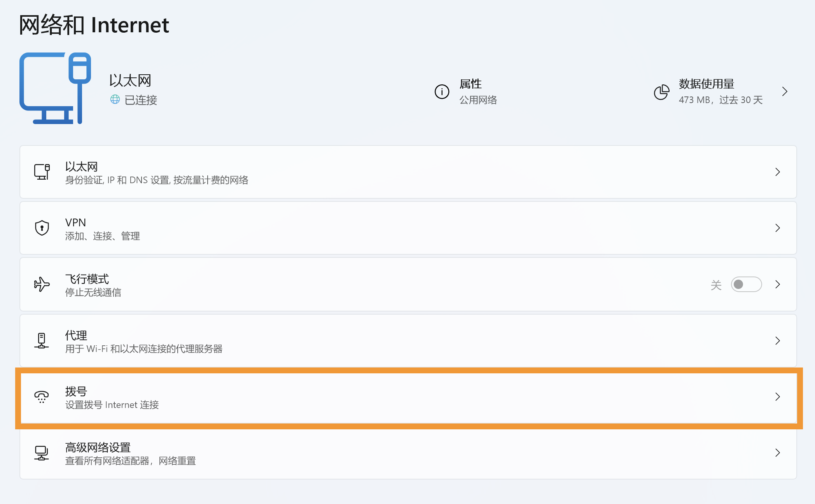Expand 数据使用量 using its chevron arrow
This screenshot has height=504, width=815.
coord(785,92)
